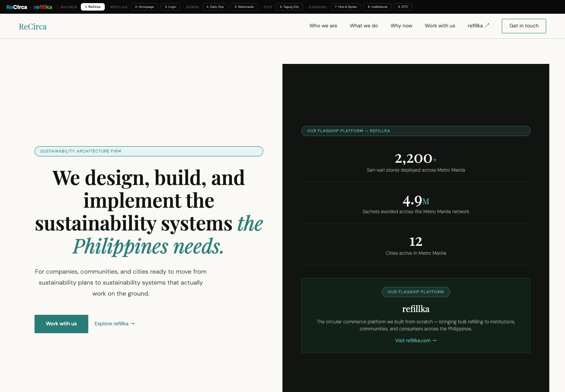Switch to the 7. Hub & Spoke tab
The width and height of the screenshot is (565, 392).
point(346,7)
